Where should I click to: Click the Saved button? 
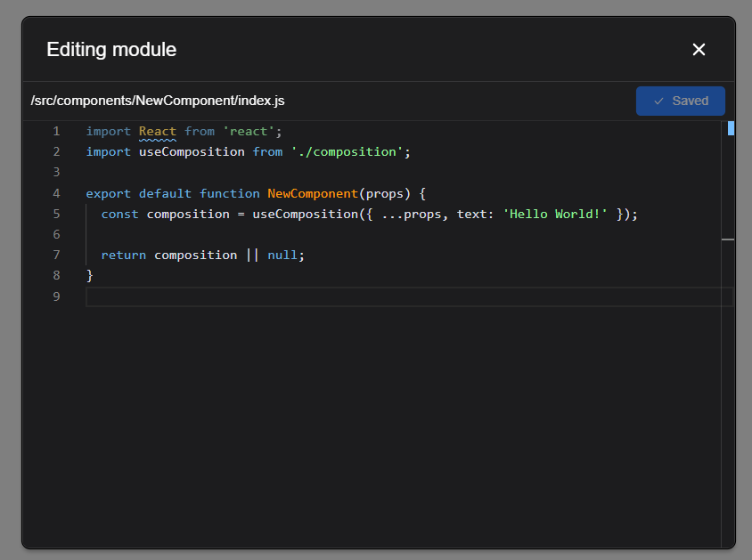point(680,101)
